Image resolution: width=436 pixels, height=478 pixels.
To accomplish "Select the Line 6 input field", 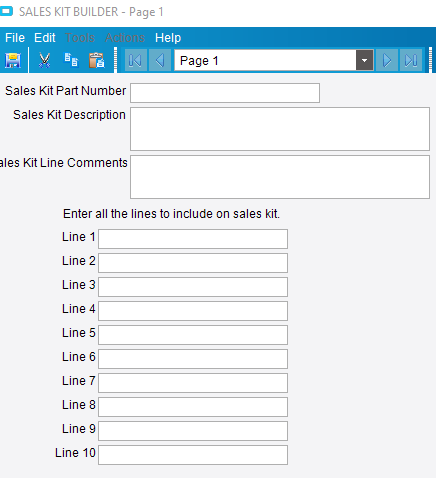I will pos(193,359).
